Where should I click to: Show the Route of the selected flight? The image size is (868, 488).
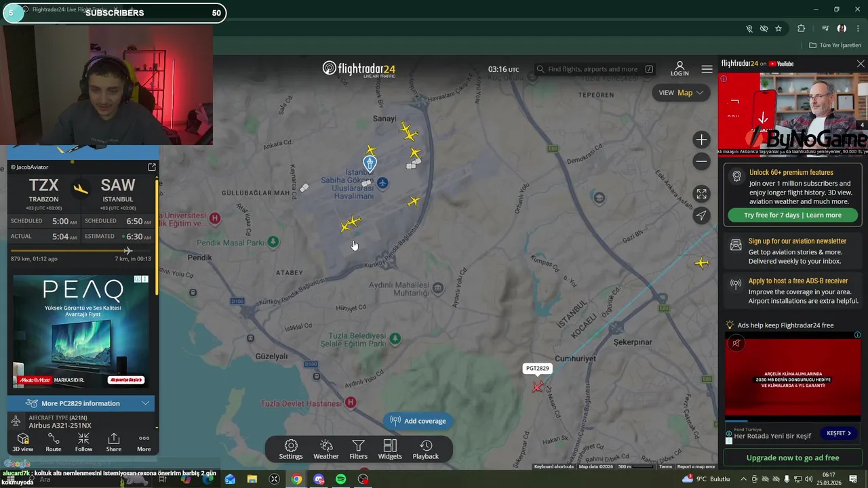pyautogui.click(x=54, y=443)
